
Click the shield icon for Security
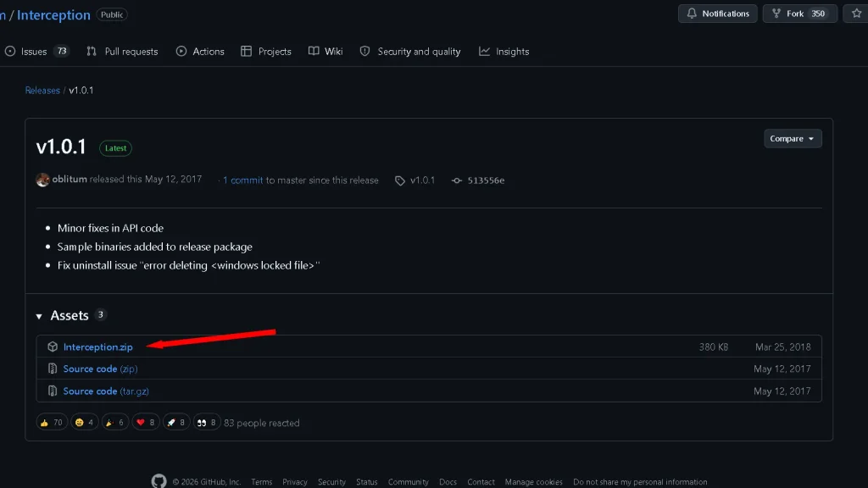pos(364,52)
